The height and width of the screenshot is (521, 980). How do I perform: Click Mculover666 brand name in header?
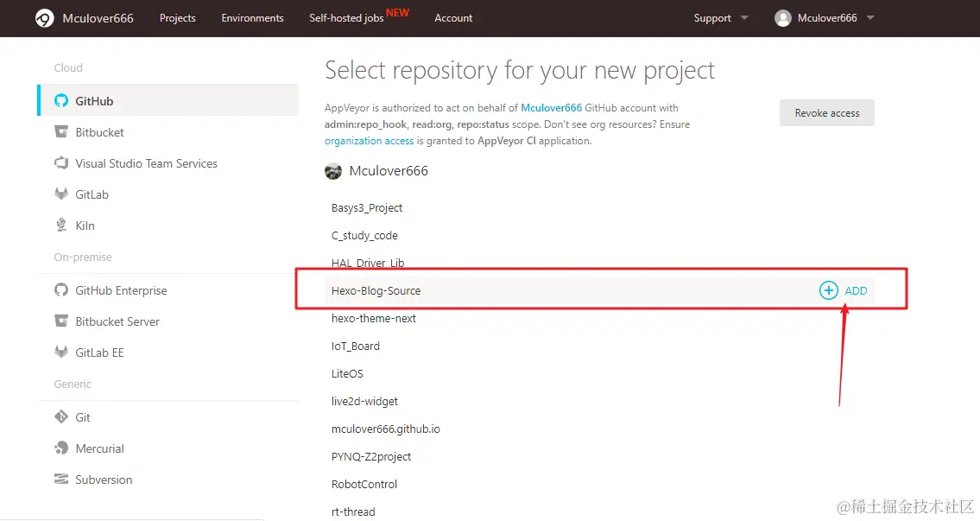[98, 18]
